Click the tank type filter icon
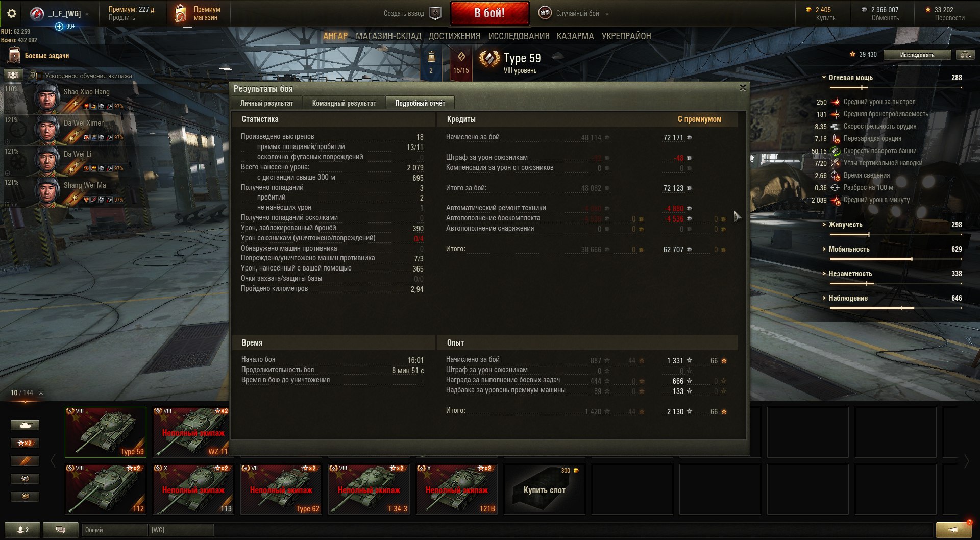Screen dimensions: 980x540 (24, 425)
